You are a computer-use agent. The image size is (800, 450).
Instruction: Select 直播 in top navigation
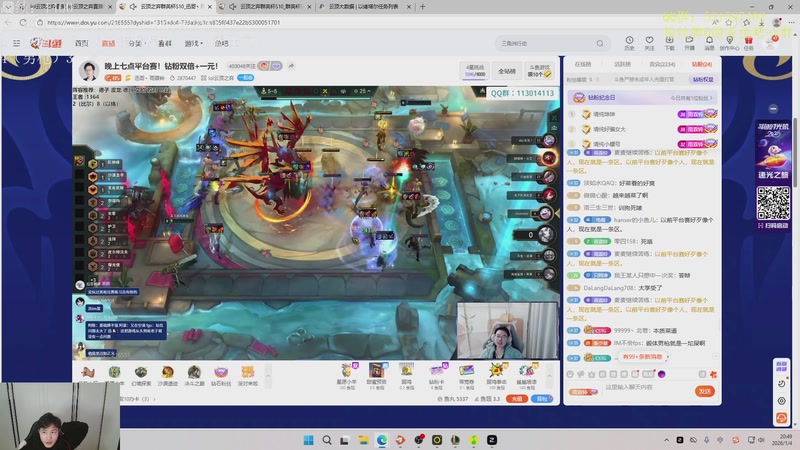pos(108,43)
